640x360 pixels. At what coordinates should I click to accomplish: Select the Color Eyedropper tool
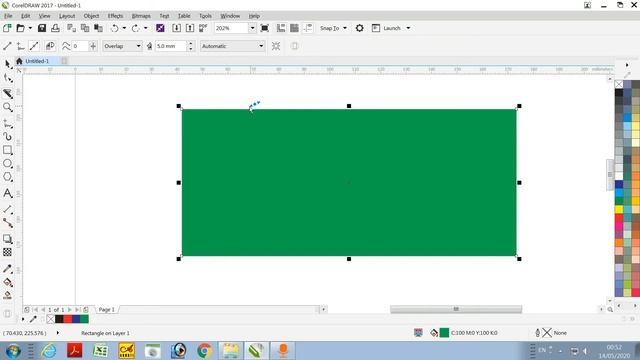[8, 268]
